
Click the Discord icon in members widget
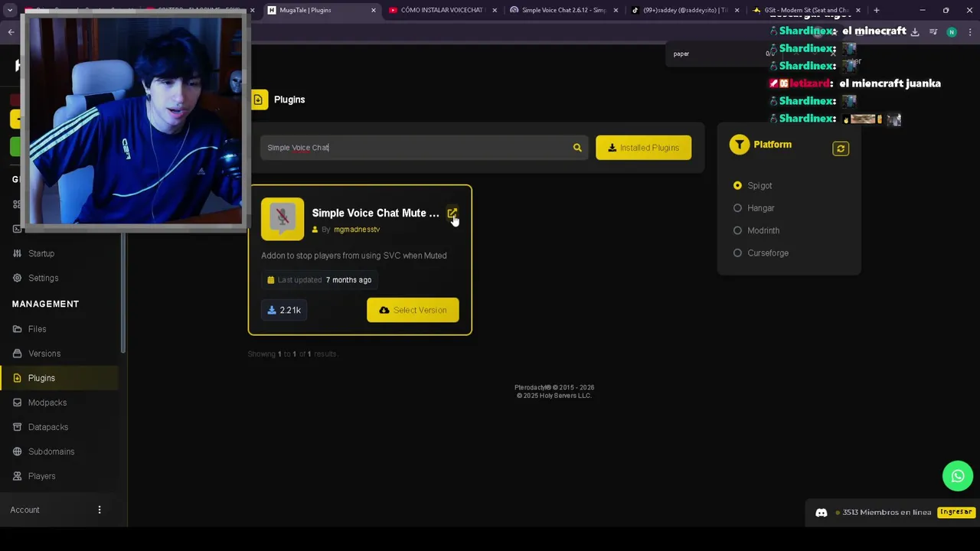click(822, 513)
